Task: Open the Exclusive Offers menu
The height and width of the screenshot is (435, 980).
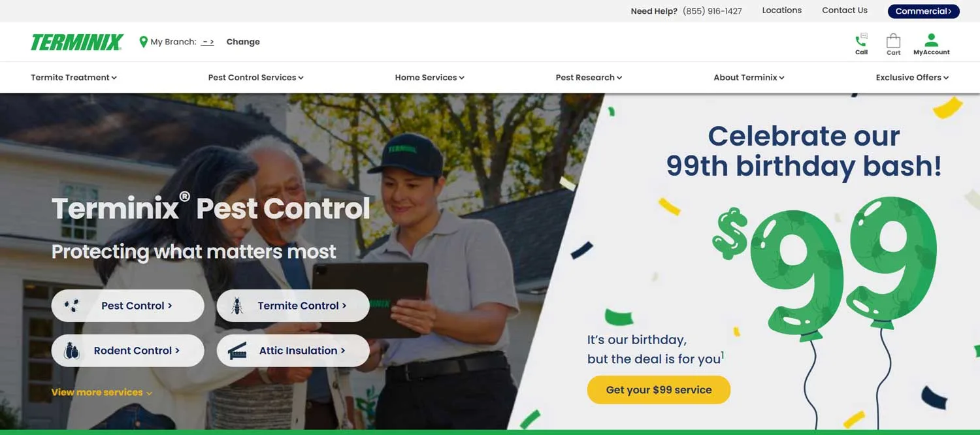Action: (x=912, y=77)
